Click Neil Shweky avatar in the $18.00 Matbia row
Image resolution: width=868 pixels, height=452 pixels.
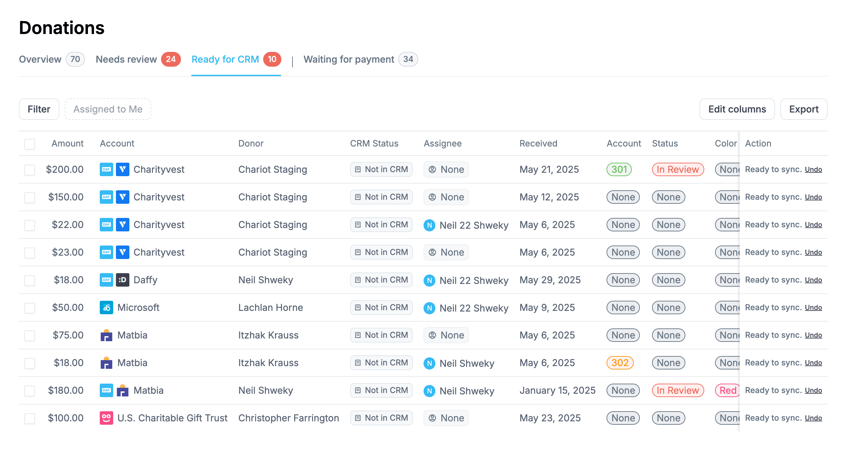pos(429,363)
